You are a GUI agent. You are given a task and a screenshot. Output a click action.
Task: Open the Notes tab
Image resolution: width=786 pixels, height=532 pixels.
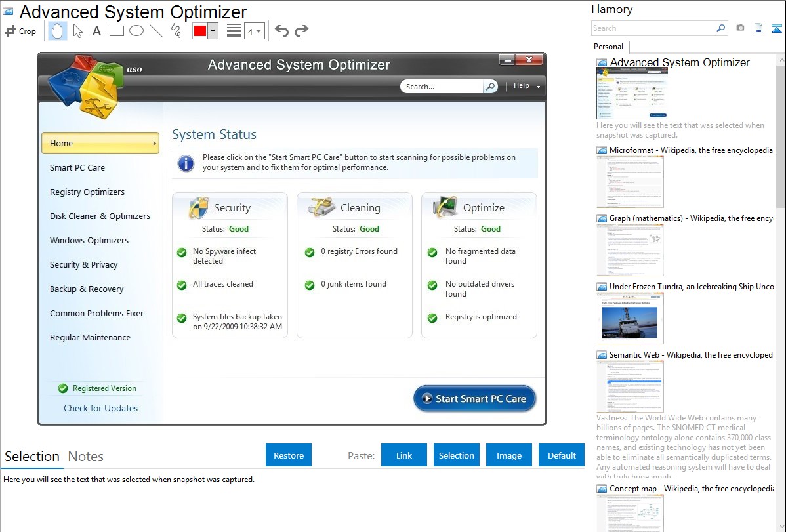click(86, 457)
